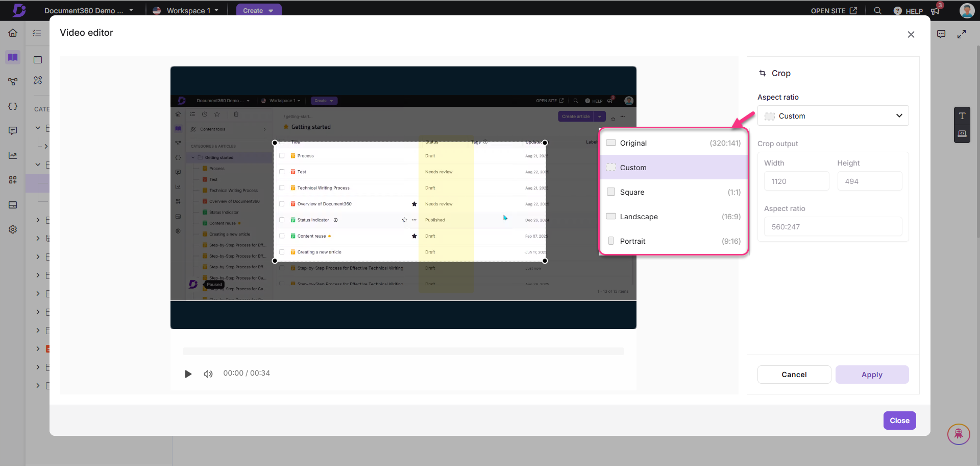Click the crop handle at bottom-right corner
The height and width of the screenshot is (466, 980).
point(545,261)
